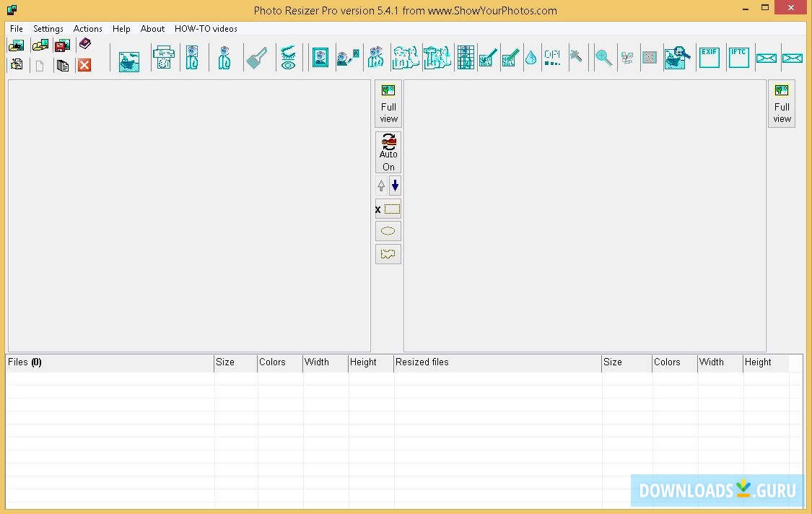812x514 pixels.
Task: Click the gray up arrow button
Action: point(381,186)
